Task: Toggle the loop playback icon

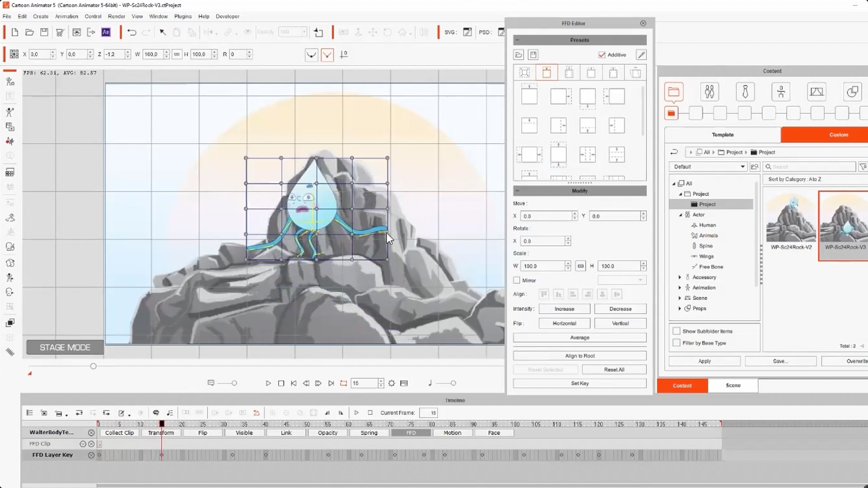Action: tap(344, 383)
